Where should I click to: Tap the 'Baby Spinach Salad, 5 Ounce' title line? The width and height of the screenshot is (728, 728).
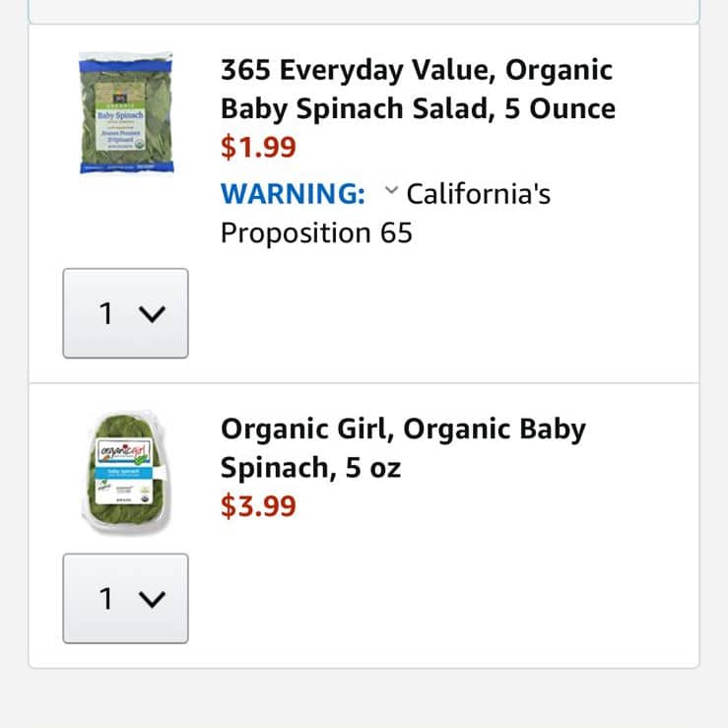(418, 108)
